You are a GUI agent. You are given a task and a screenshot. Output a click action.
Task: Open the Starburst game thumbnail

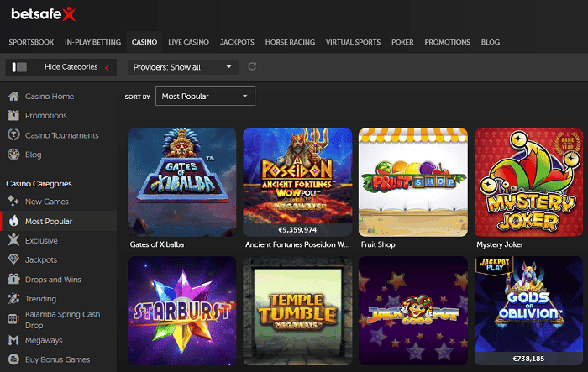coord(182,311)
